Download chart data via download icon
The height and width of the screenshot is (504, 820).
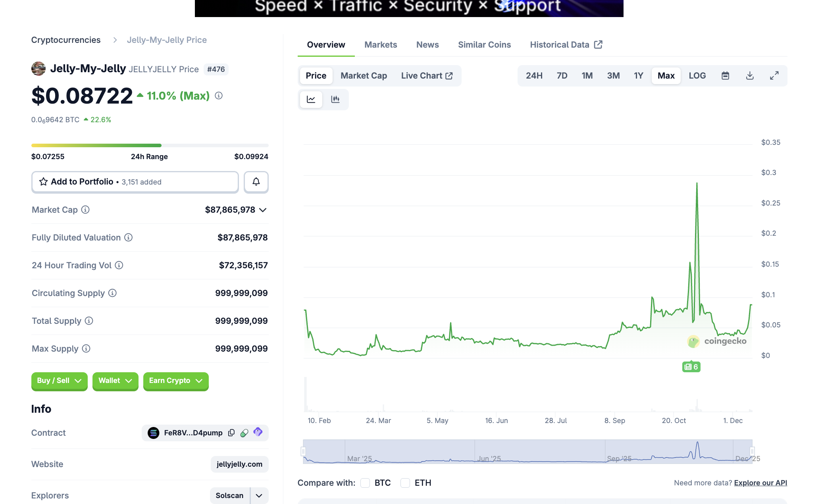(750, 76)
